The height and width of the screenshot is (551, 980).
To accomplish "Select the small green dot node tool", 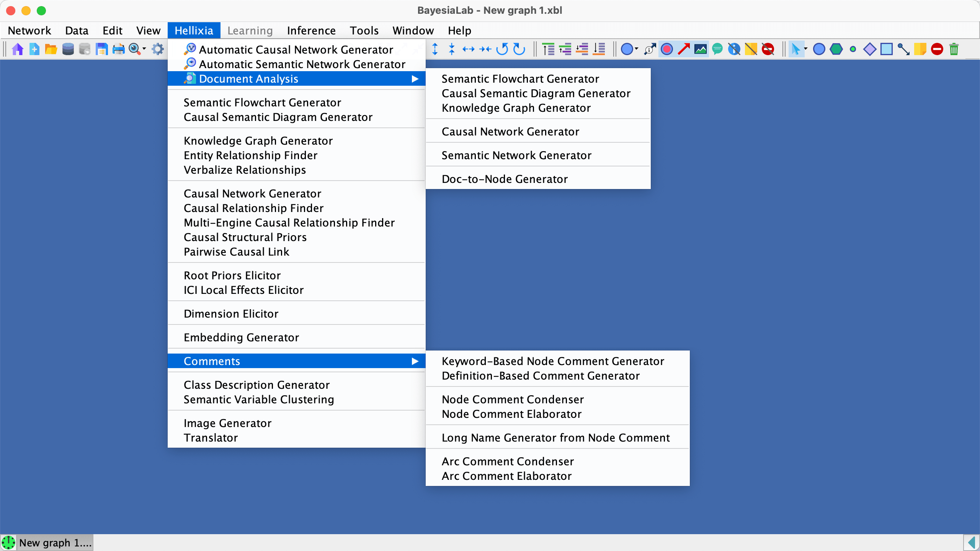I will click(x=853, y=49).
